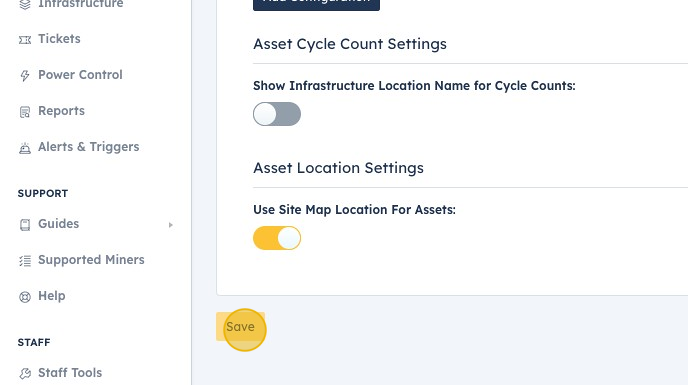Open the Infrastructure menu item
688x385 pixels.
[x=81, y=4]
